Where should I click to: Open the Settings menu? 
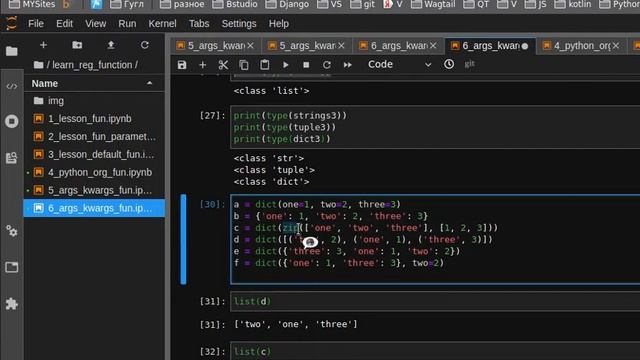(239, 24)
